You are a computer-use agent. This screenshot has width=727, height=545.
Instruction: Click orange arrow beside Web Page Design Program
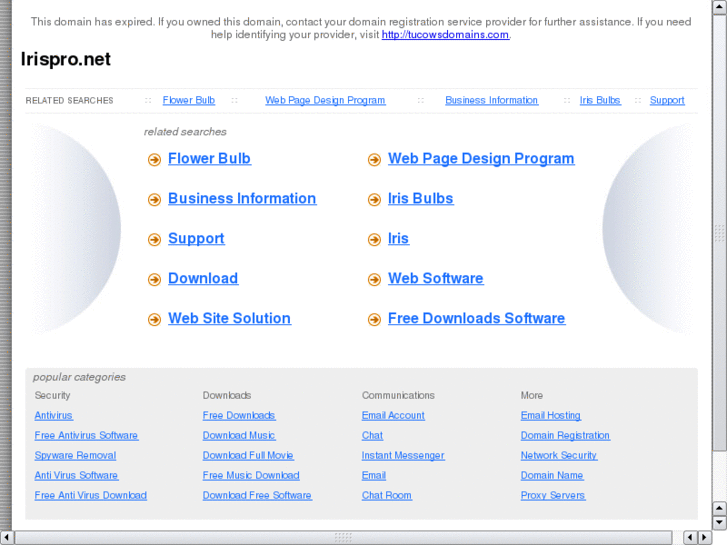(x=374, y=160)
